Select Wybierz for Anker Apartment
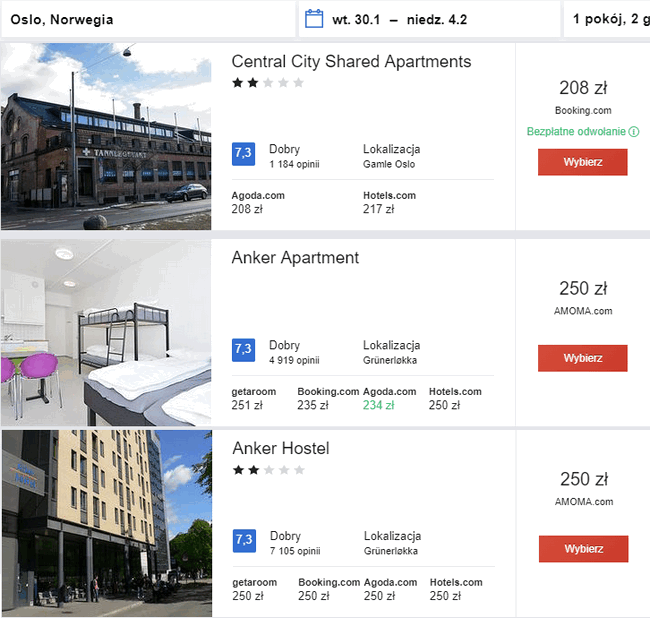 tap(582, 358)
